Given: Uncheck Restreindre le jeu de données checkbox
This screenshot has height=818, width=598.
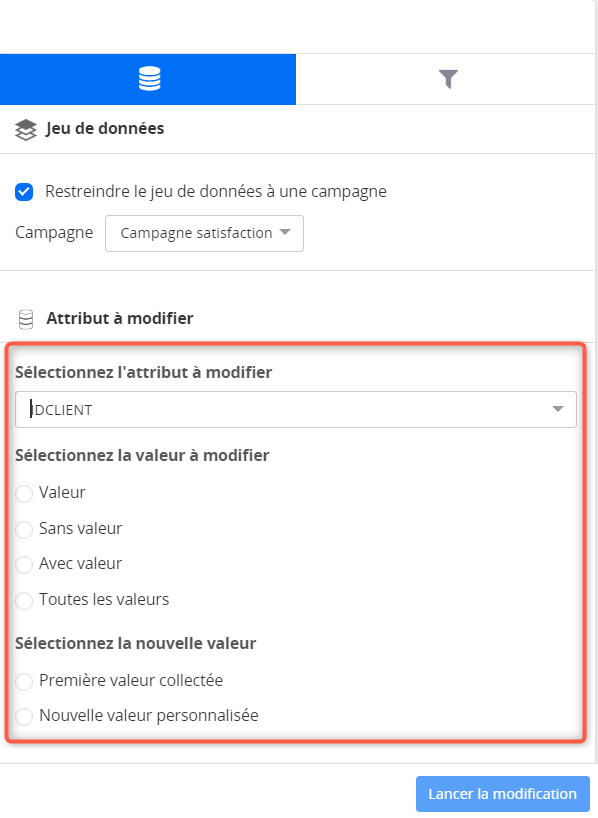Looking at the screenshot, I should [x=24, y=192].
